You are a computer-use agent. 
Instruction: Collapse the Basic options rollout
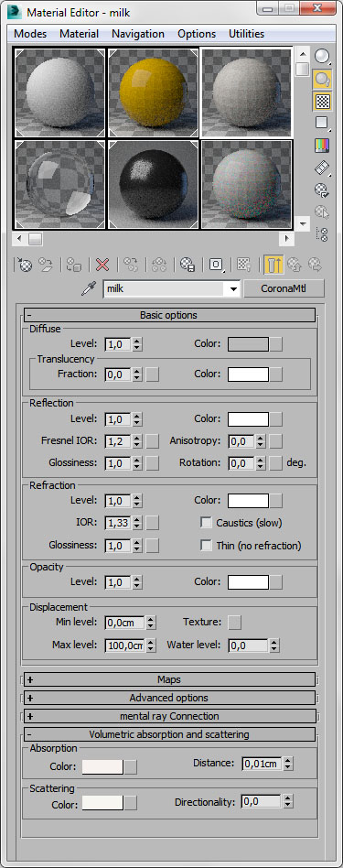tap(170, 315)
